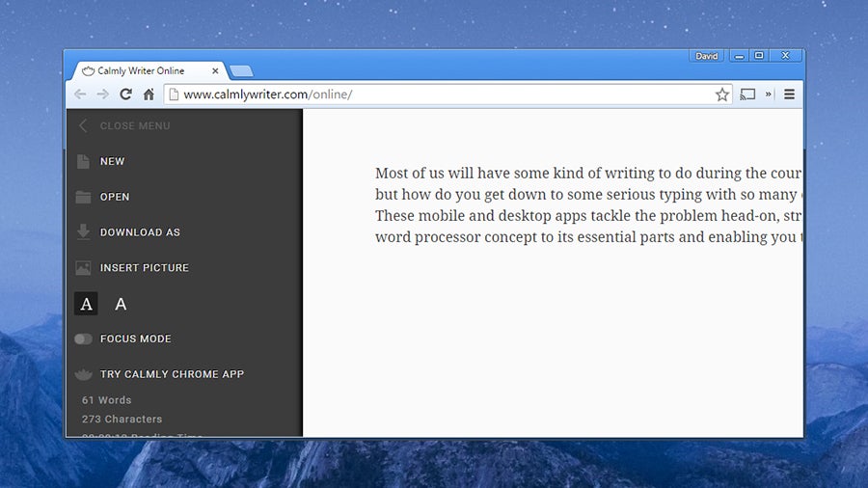
Task: Select the Calmly Writer Online tab
Action: (149, 70)
